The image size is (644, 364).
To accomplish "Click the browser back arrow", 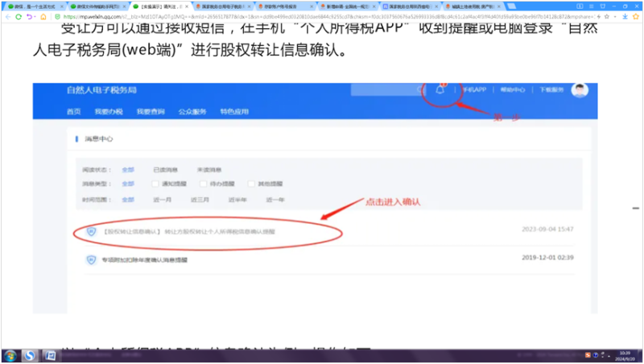I will (7, 16).
